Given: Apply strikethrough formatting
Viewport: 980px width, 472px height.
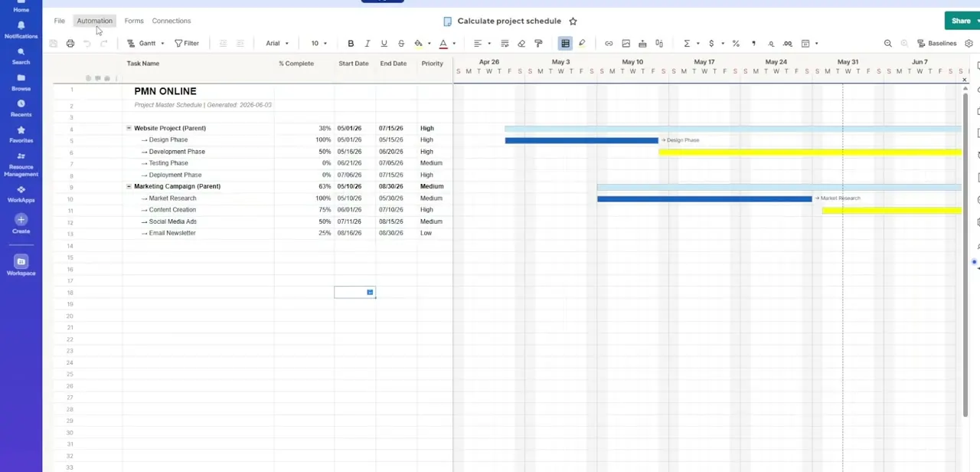Looking at the screenshot, I should point(401,44).
